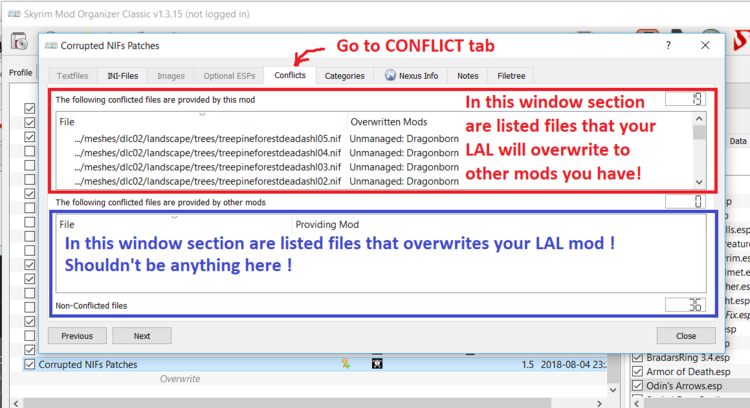Click the Mod Organizer install mod toolbar icon
The image size is (750, 408).
click(20, 42)
